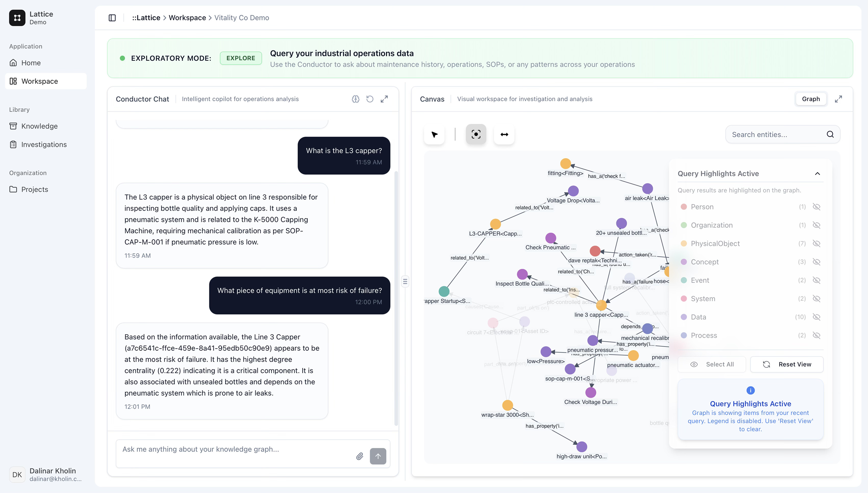
Task: Click the fit-to-view focus tool
Action: point(476,135)
